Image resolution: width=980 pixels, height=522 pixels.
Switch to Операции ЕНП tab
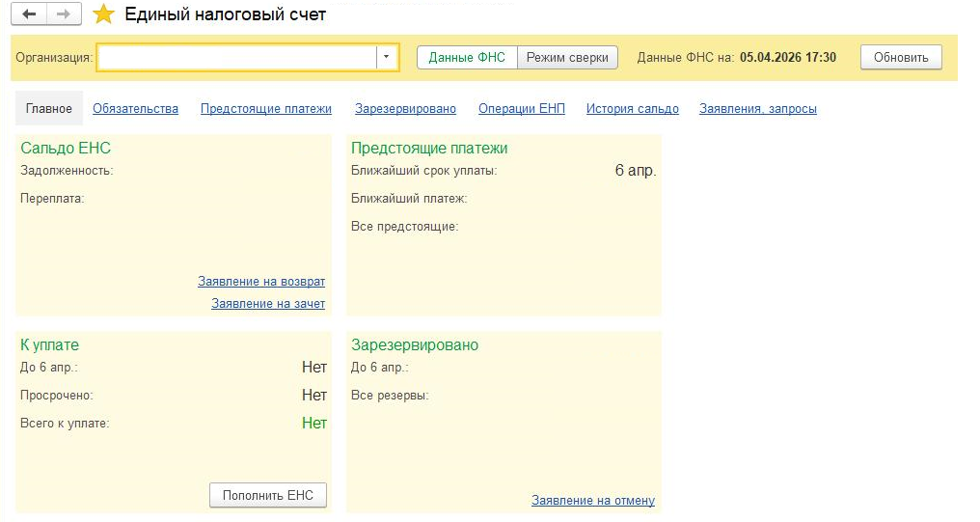[521, 109]
